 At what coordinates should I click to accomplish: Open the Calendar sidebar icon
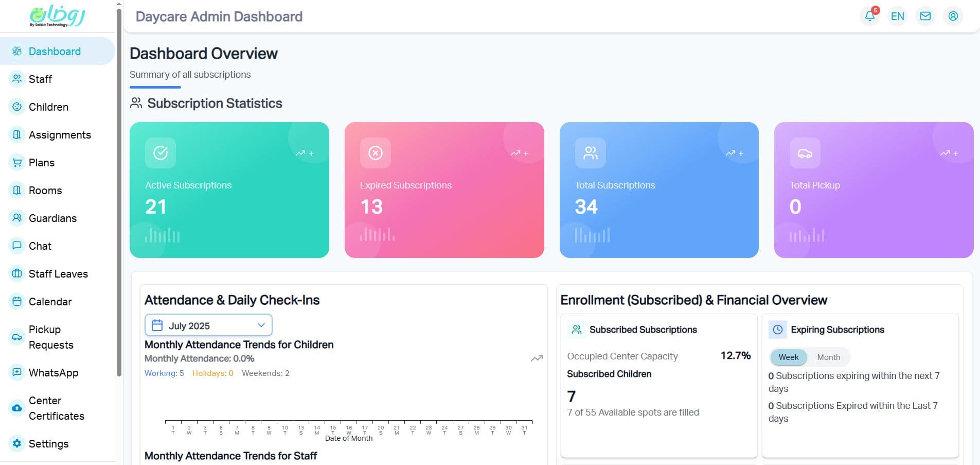[17, 301]
